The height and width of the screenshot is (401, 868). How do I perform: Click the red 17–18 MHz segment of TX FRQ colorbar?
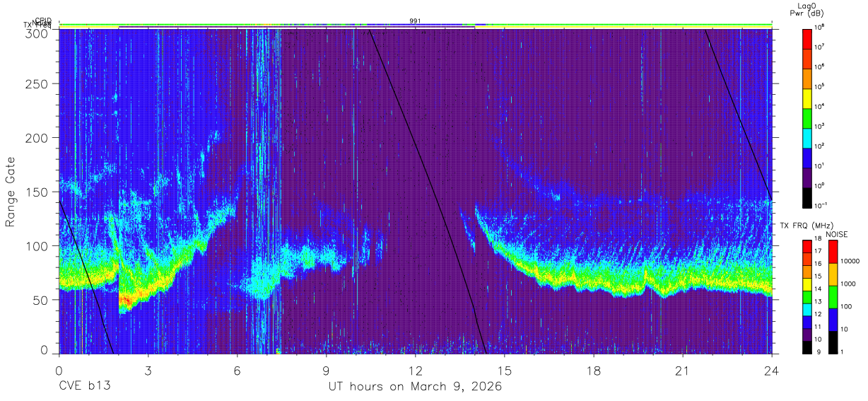(807, 246)
